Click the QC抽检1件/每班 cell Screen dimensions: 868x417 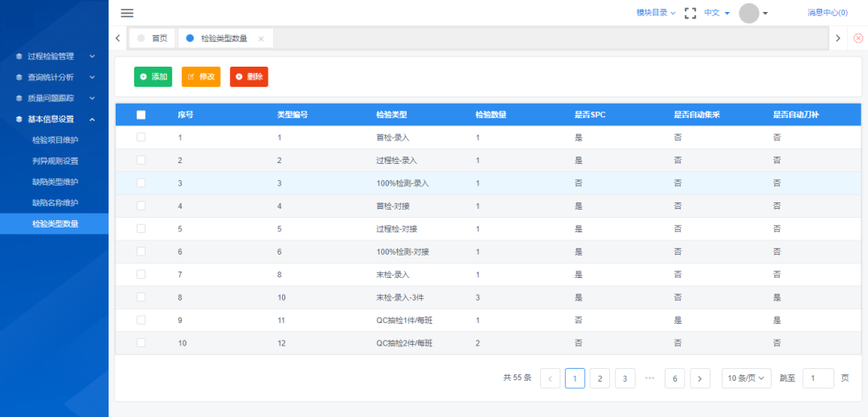coord(404,321)
